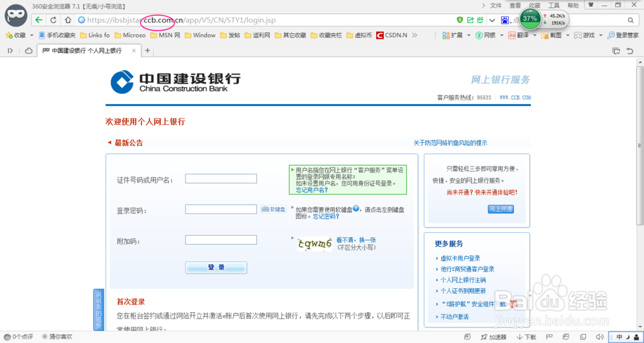
Task: Open the 文件 menu
Action: tap(496, 6)
